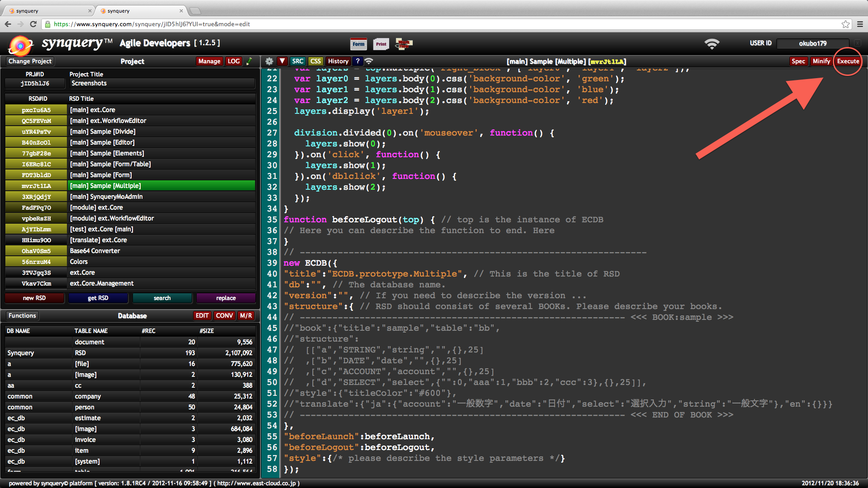The image size is (868, 488).
Task: Switch to SRC source view
Action: tap(297, 61)
